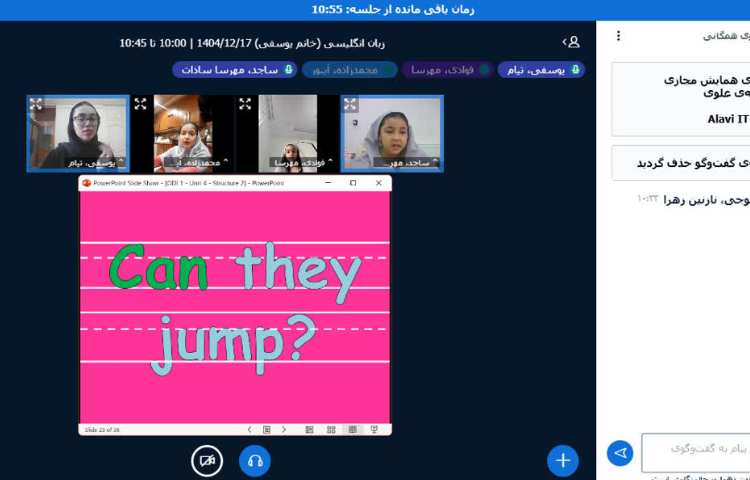Maximize the PowerPoint Slide Show window
Screen dimensions: 750x480
coord(353,183)
